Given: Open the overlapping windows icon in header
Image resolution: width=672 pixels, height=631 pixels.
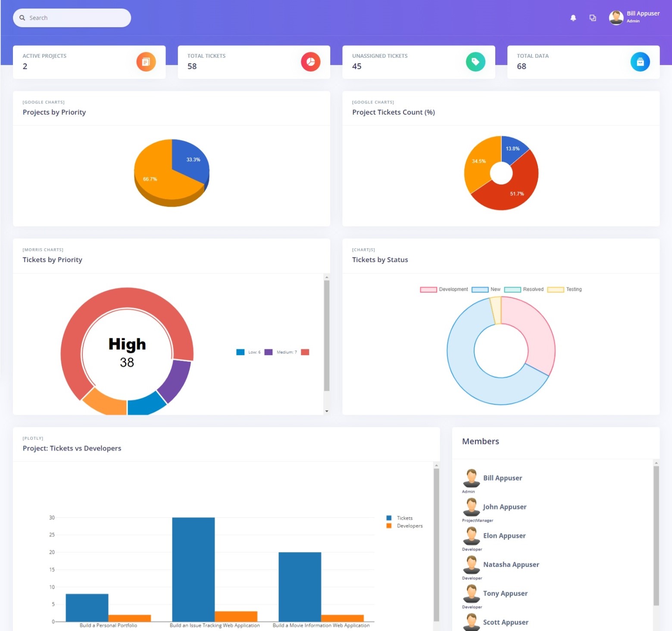Looking at the screenshot, I should [593, 18].
